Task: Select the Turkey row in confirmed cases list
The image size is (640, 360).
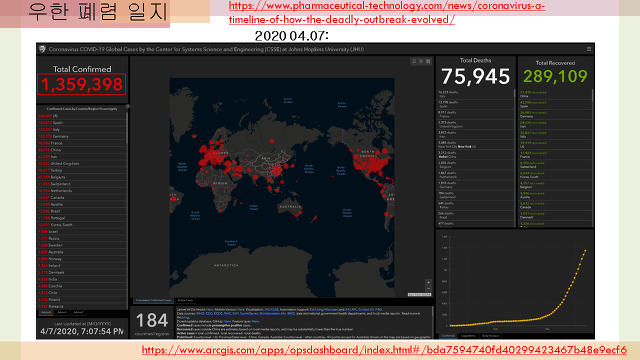Action: pyautogui.click(x=82, y=170)
